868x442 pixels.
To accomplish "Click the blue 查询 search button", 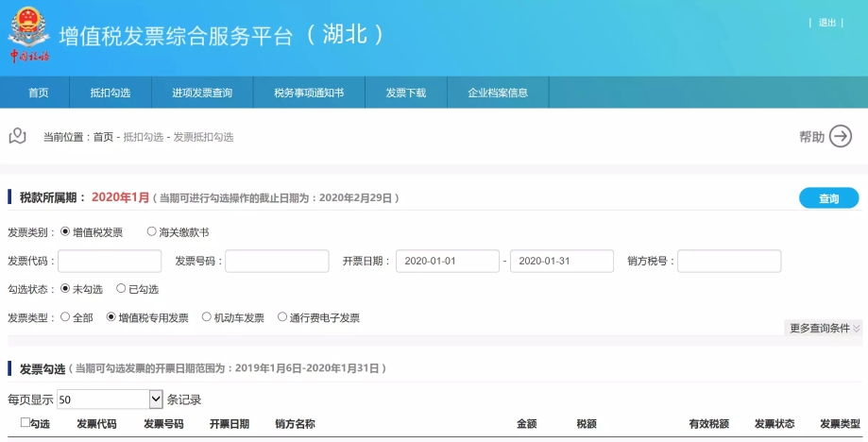I will pyautogui.click(x=828, y=198).
